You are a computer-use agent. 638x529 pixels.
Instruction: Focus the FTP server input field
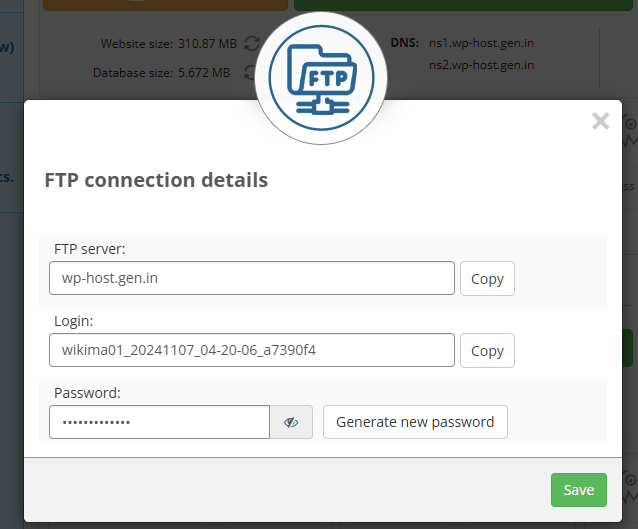251,278
